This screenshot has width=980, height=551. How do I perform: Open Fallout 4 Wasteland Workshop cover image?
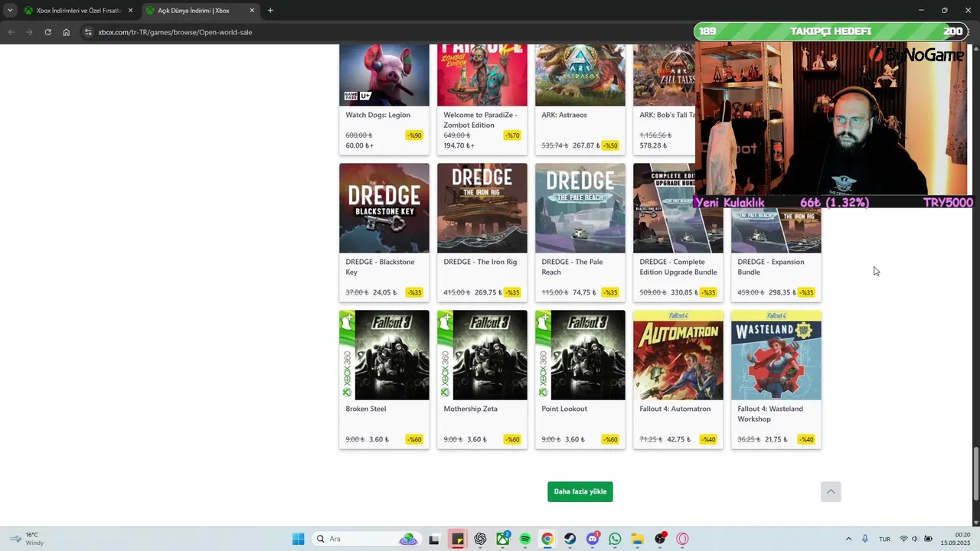click(x=776, y=355)
